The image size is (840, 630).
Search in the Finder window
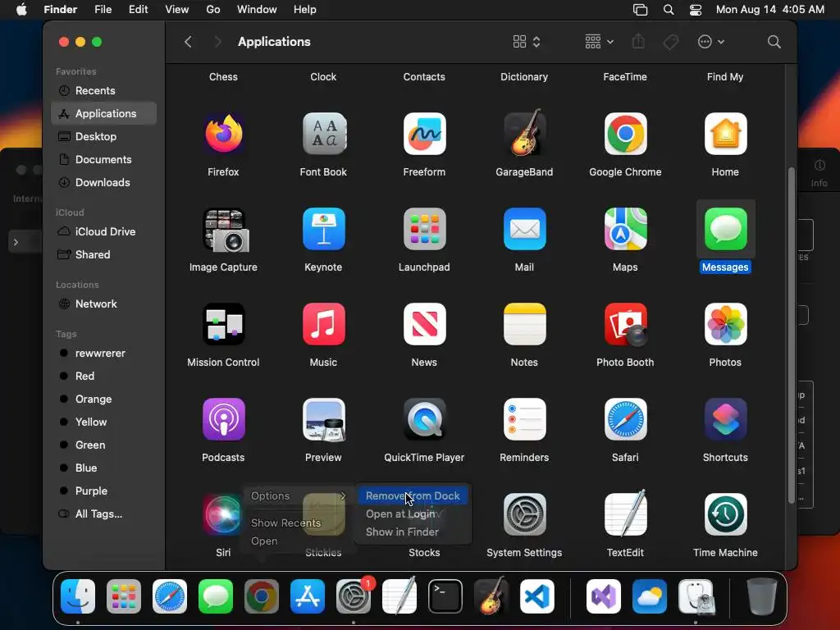click(774, 42)
